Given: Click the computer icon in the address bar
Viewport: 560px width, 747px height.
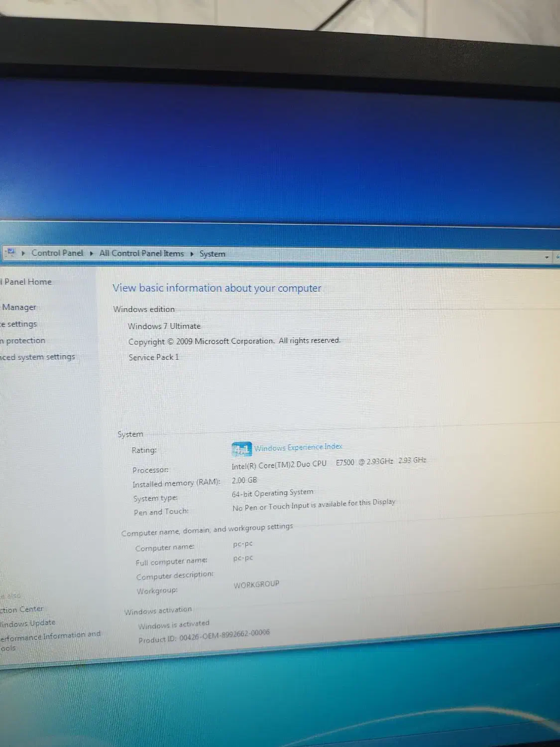Looking at the screenshot, I should [x=11, y=252].
